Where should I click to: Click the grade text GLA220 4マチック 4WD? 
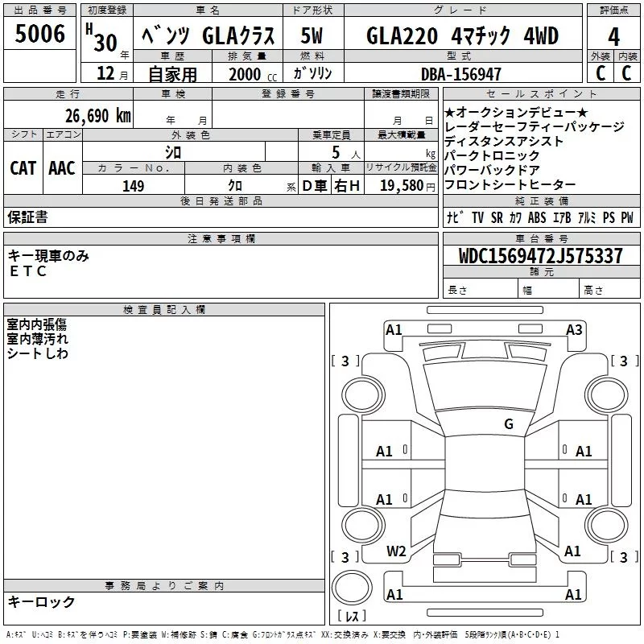[x=462, y=35]
